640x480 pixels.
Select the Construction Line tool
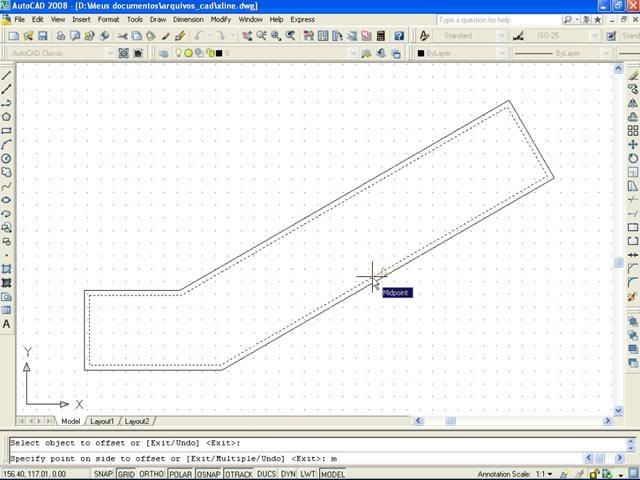coord(6,89)
